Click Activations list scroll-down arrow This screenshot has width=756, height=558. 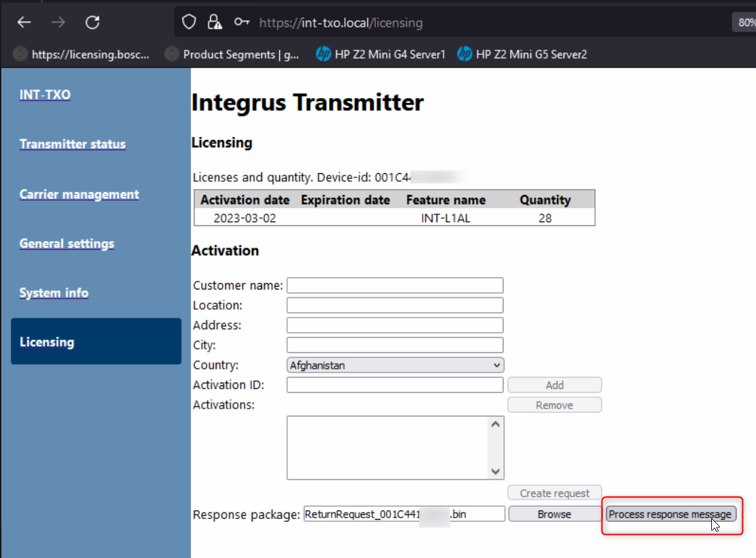click(x=496, y=471)
